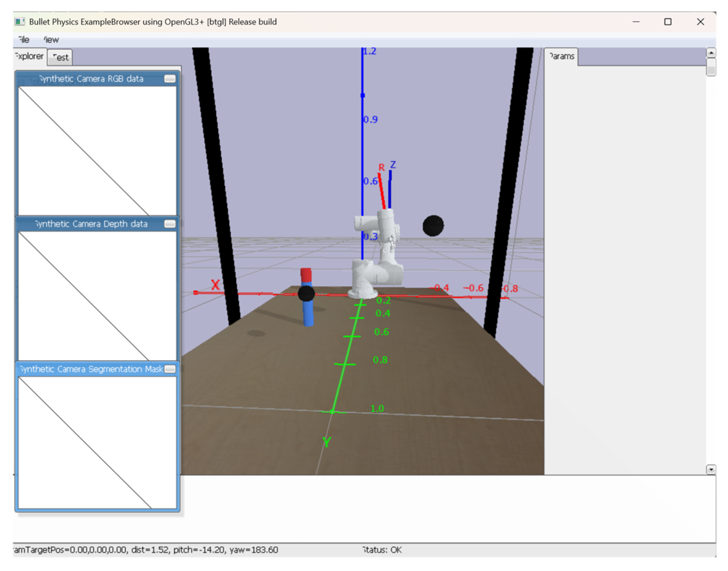Maximize the ExampleBrowser window
728x571 pixels.
pyautogui.click(x=667, y=22)
